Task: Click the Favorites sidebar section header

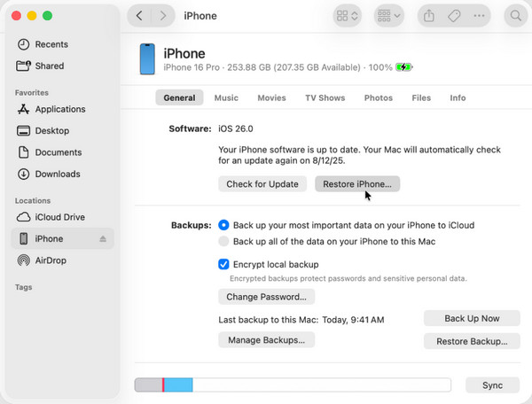Action: point(32,92)
